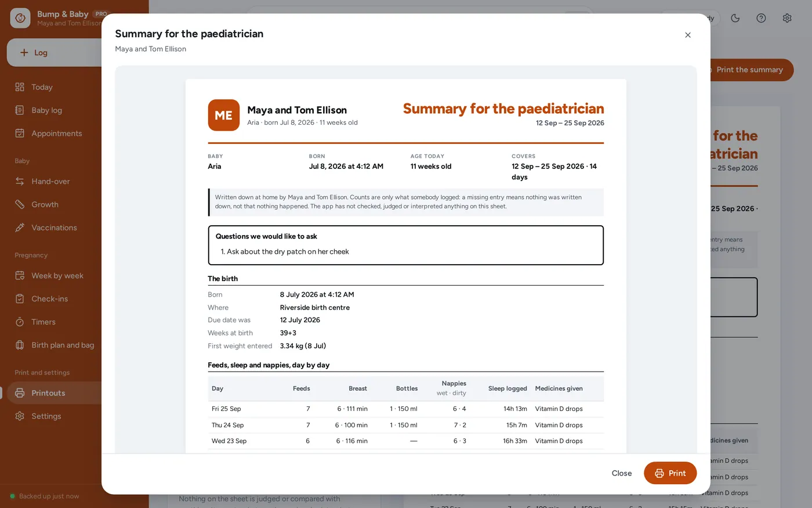Open Today in the sidebar
This screenshot has height=508, width=812.
pyautogui.click(x=42, y=87)
